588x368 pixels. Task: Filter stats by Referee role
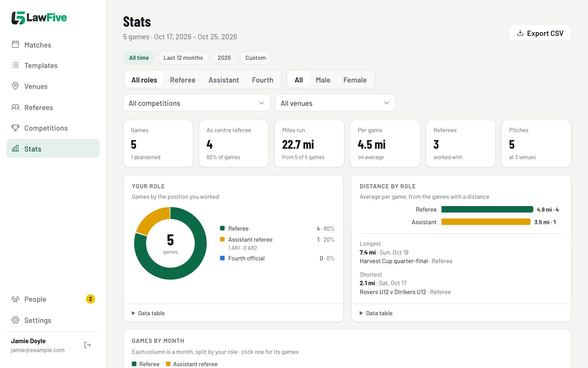183,80
